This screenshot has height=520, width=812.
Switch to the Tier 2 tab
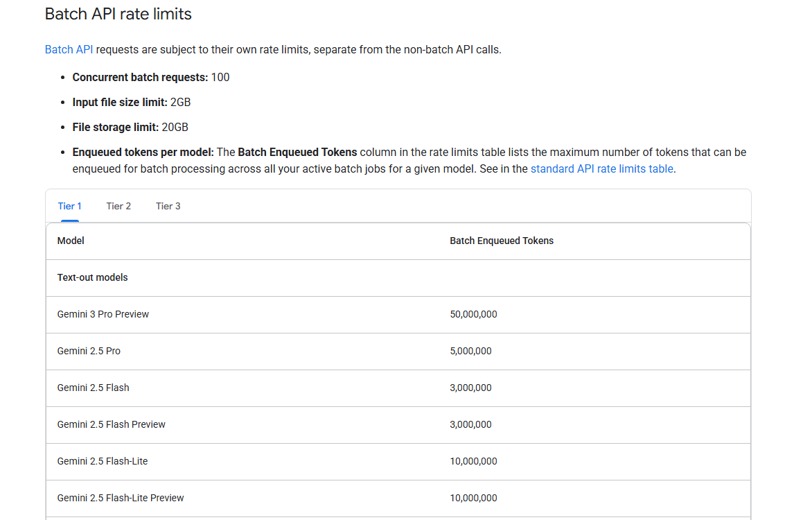point(118,206)
